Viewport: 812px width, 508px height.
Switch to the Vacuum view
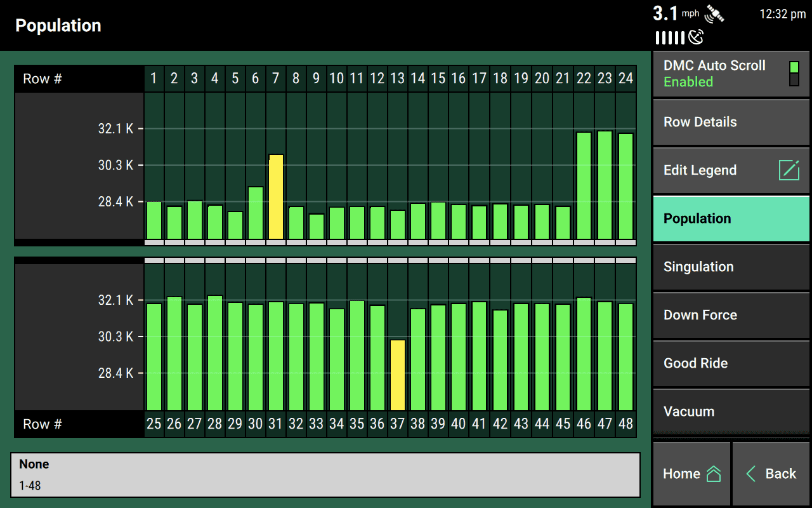click(730, 411)
